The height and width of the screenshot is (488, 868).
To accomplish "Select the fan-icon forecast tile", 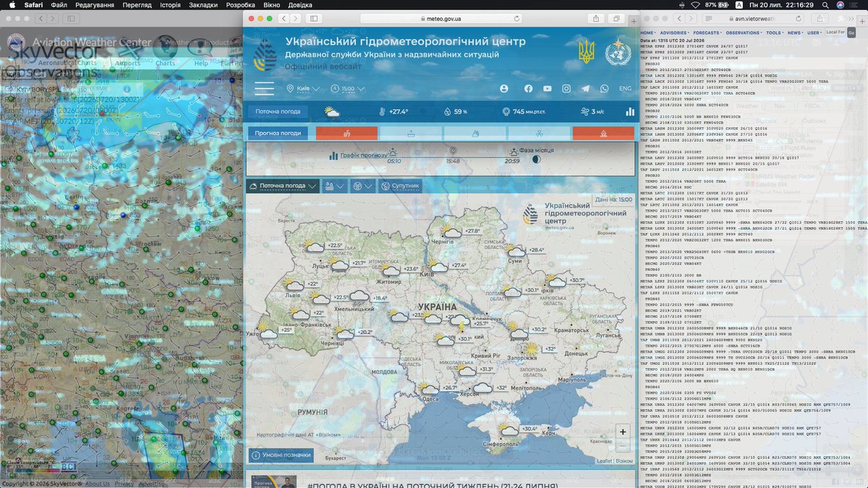I will coord(539,133).
